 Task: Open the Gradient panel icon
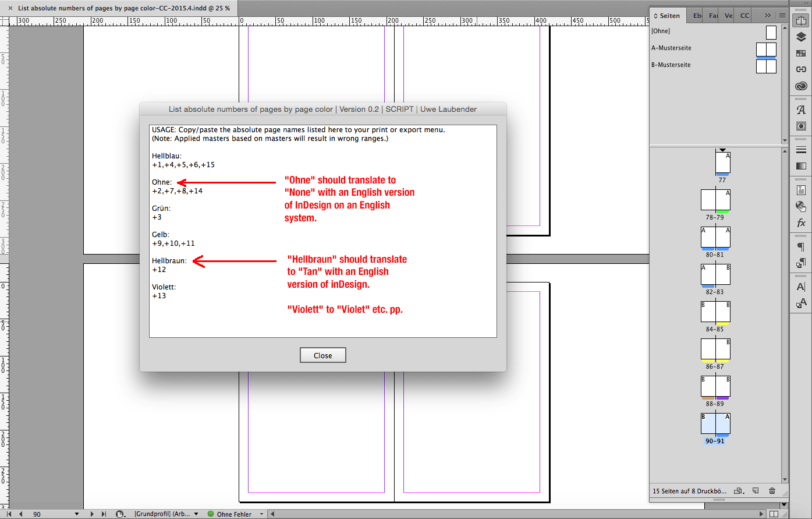[801, 166]
